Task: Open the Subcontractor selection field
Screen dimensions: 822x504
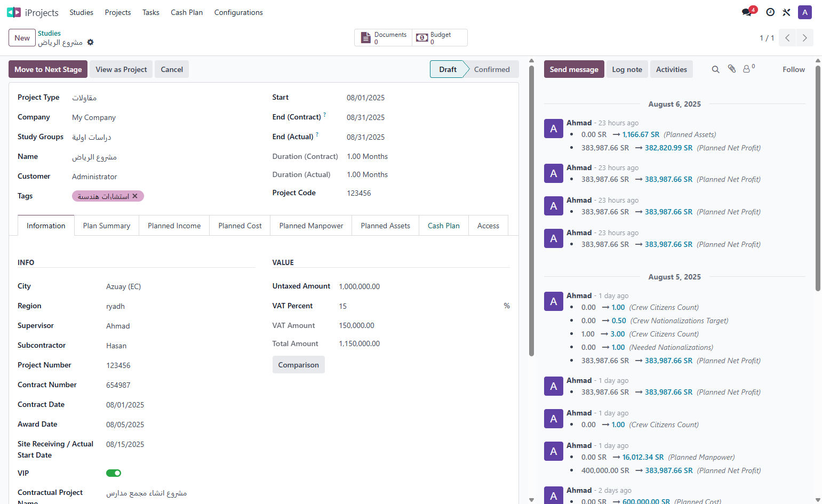Action: pos(180,346)
